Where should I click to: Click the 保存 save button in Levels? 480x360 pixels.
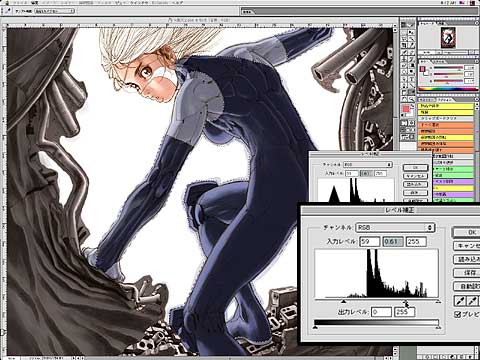467,273
